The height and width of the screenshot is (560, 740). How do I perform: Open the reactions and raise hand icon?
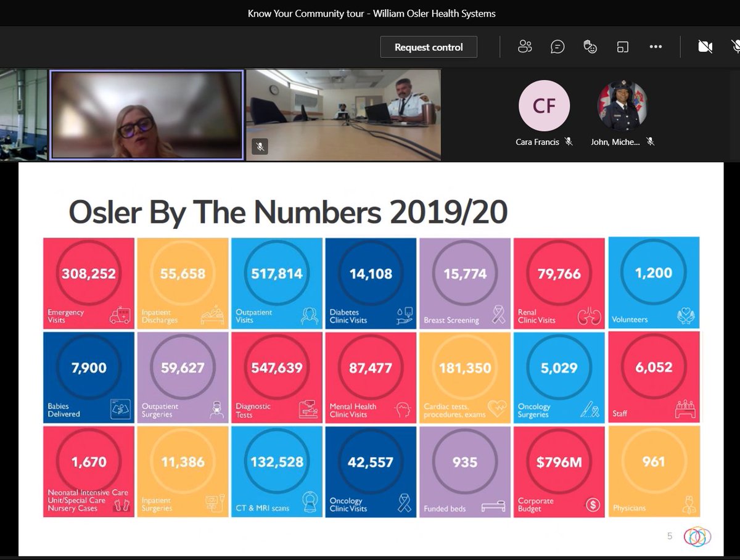(590, 47)
